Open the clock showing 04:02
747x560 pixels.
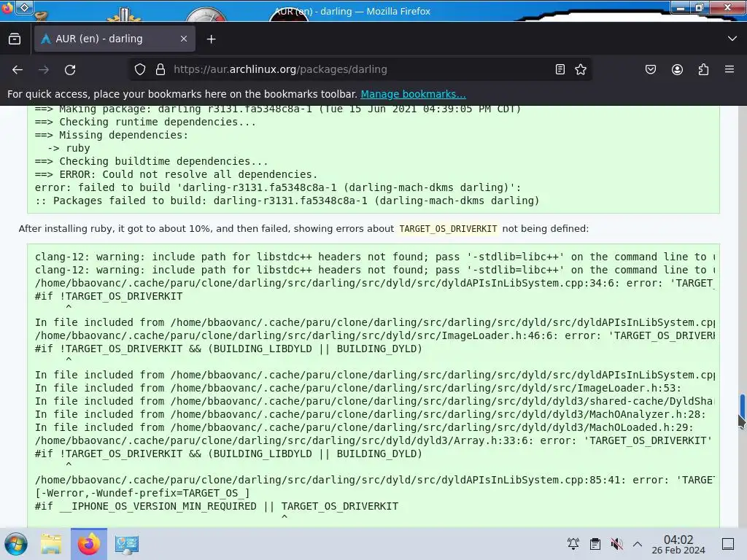(x=678, y=544)
